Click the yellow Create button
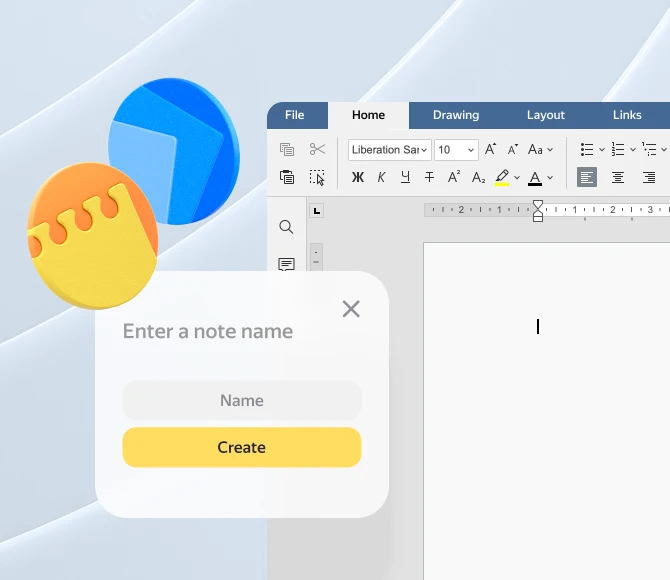670x580 pixels. [242, 447]
